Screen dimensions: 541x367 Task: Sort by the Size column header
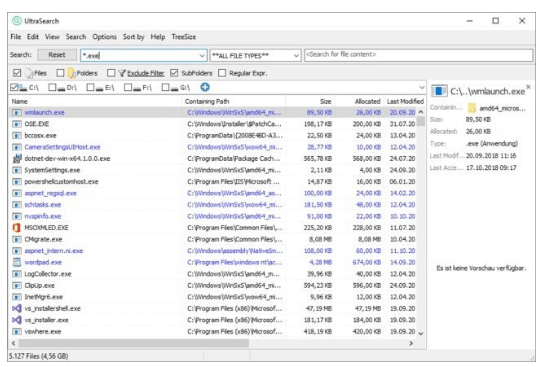pos(310,101)
